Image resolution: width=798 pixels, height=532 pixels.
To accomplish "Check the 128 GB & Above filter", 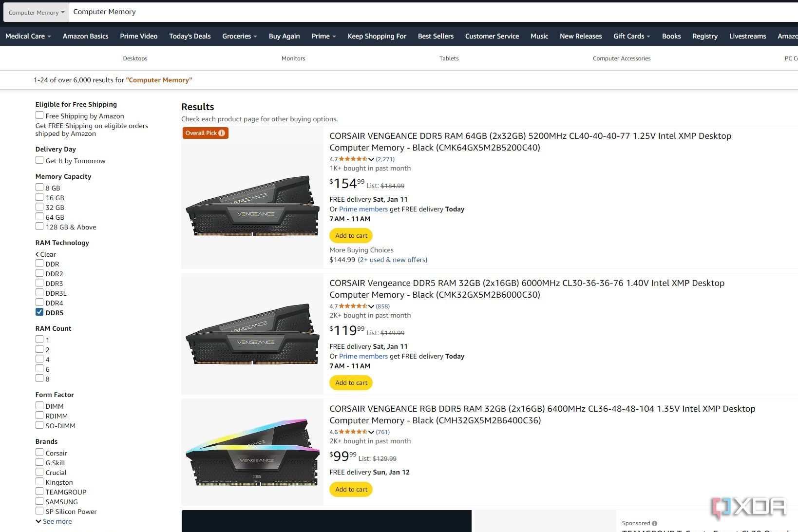I will point(39,227).
